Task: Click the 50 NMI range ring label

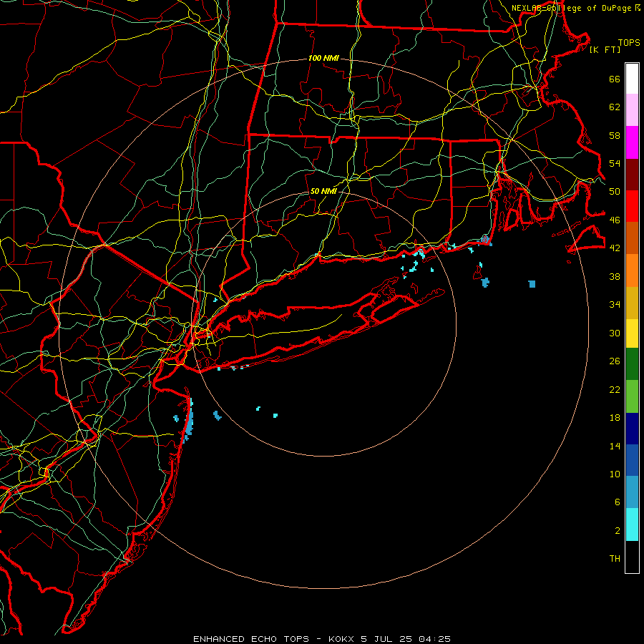Action: coord(323,191)
